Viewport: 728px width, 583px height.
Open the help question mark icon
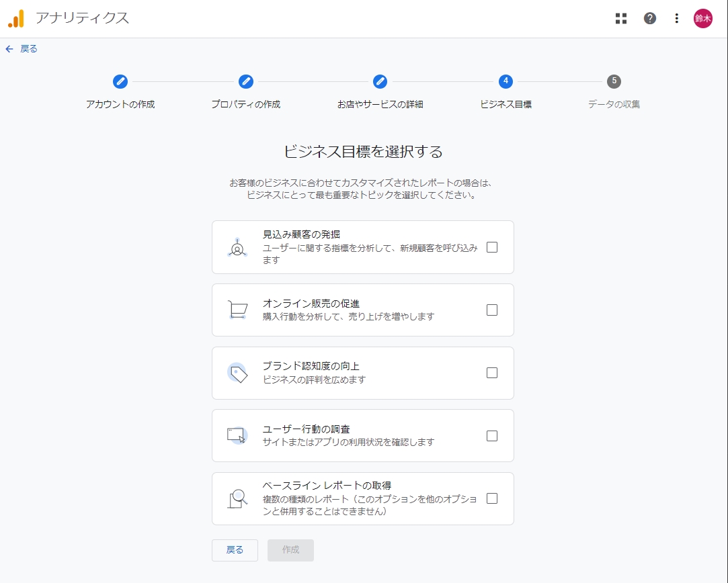tap(649, 19)
